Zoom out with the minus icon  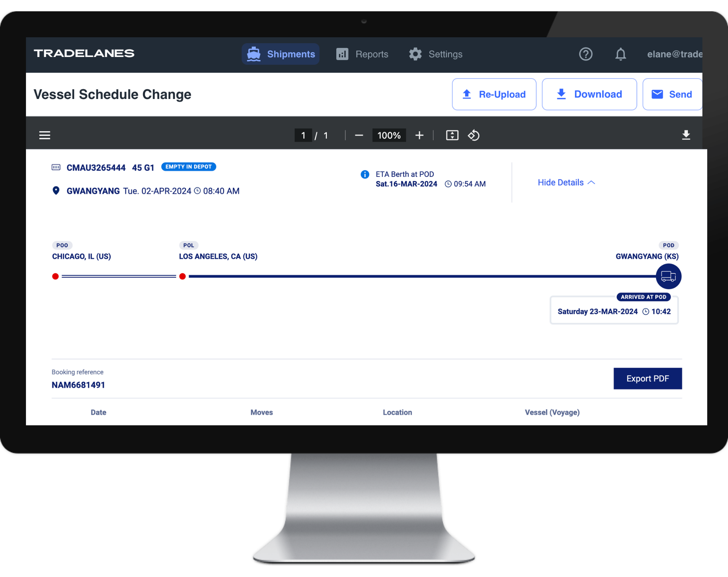click(x=359, y=136)
